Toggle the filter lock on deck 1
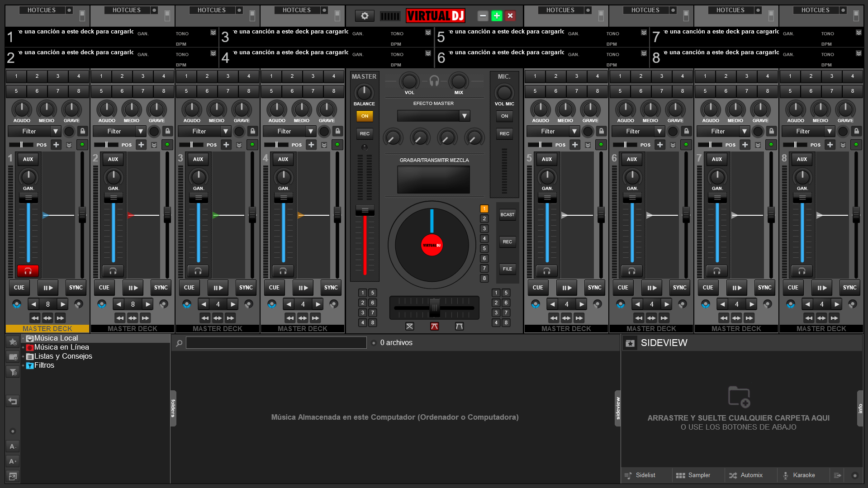 click(x=82, y=131)
